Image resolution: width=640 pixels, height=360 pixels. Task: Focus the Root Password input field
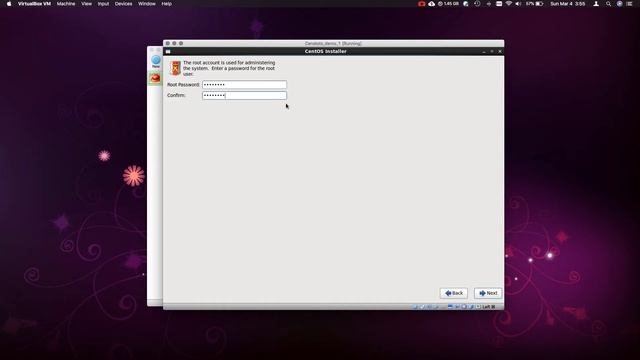pos(244,84)
